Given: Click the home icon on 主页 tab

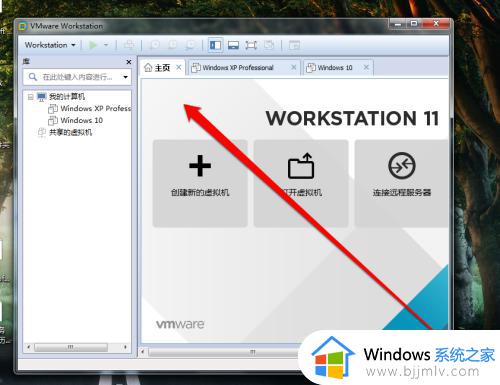Looking at the screenshot, I should [148, 68].
